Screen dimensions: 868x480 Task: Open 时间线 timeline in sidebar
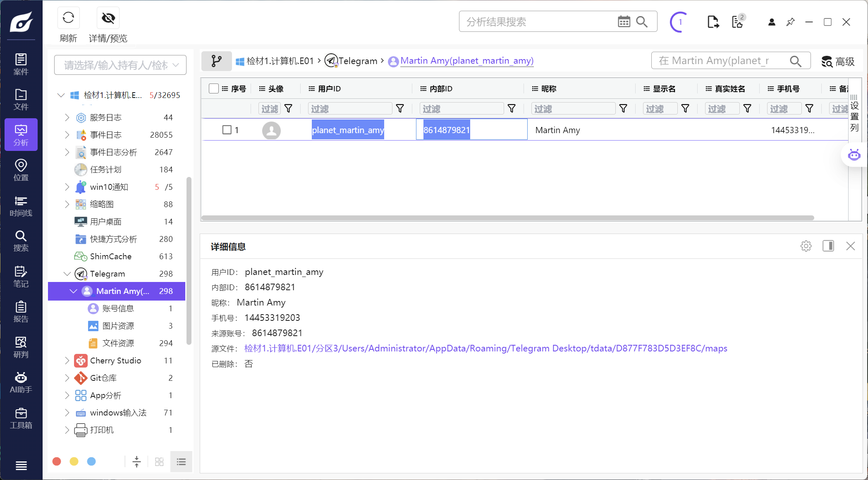(x=21, y=205)
